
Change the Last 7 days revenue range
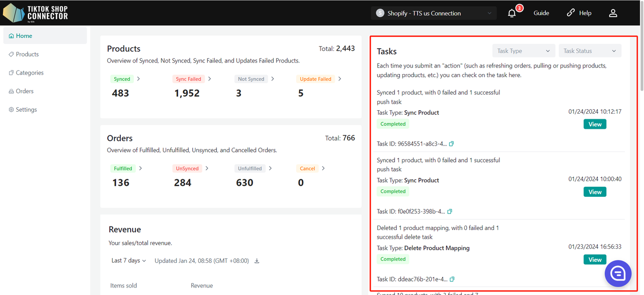129,261
